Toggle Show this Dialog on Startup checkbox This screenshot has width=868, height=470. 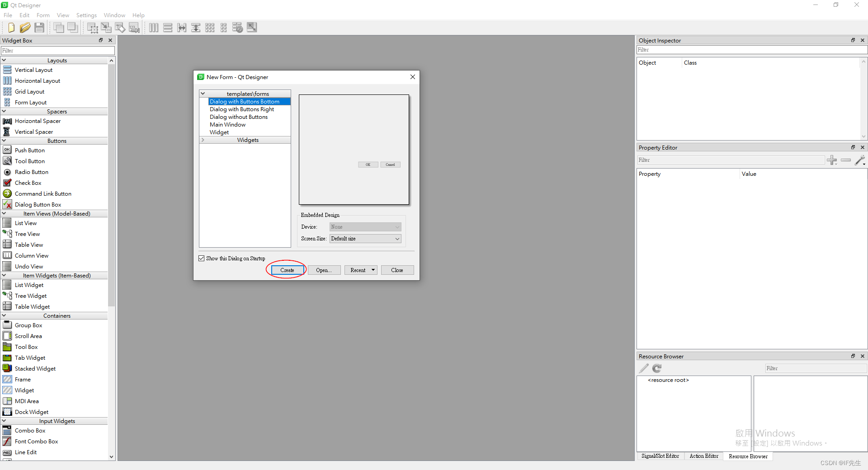202,258
